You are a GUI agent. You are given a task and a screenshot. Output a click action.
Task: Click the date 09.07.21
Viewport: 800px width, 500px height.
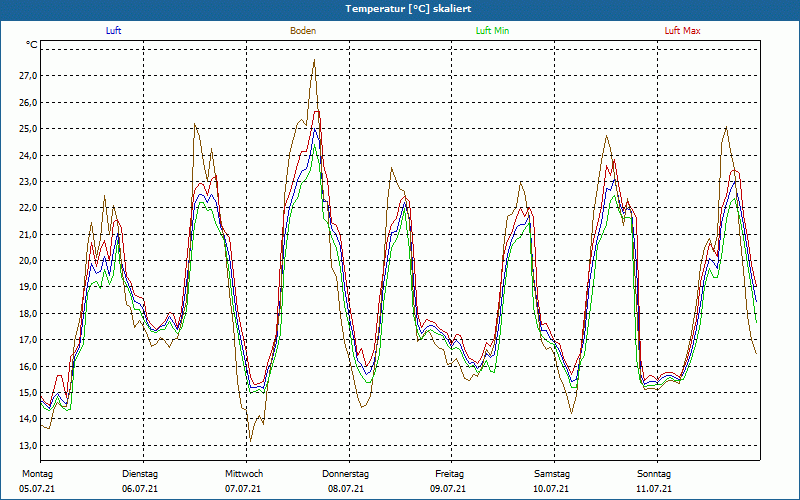pos(448,489)
